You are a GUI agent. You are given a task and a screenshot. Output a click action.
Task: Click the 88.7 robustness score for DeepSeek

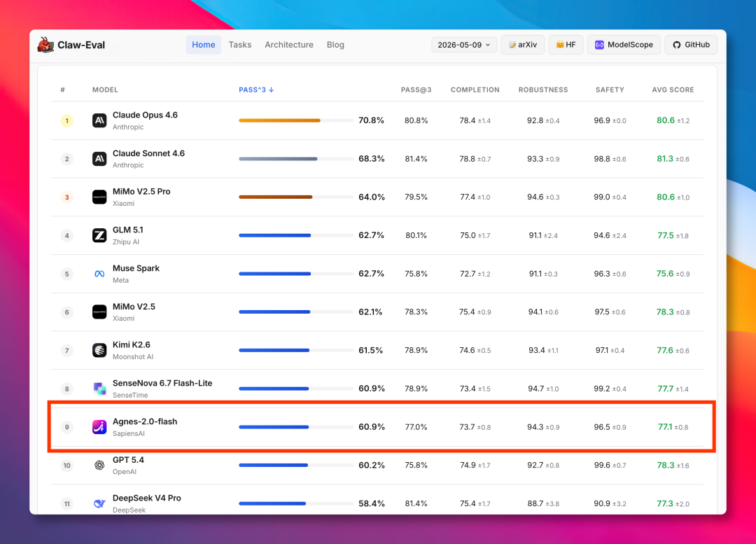pyautogui.click(x=535, y=503)
